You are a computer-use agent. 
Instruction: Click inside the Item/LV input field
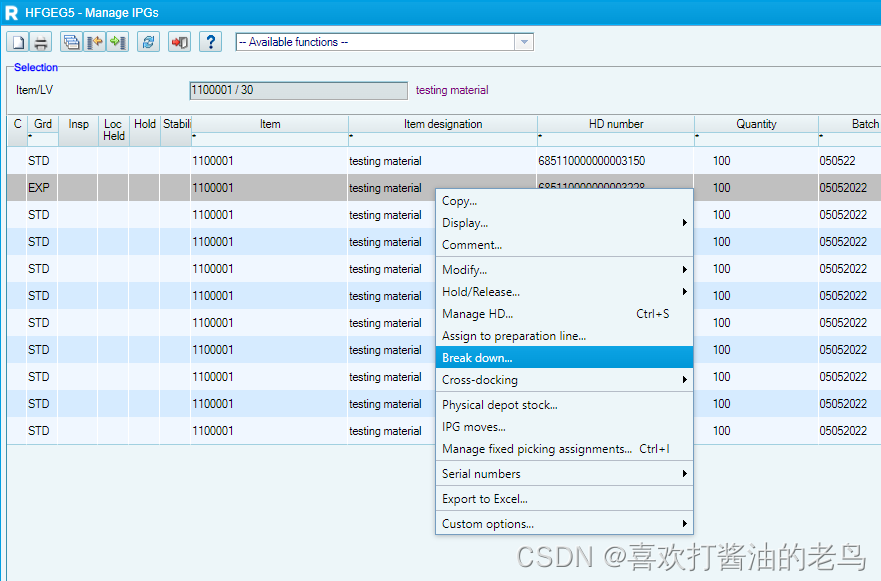298,89
